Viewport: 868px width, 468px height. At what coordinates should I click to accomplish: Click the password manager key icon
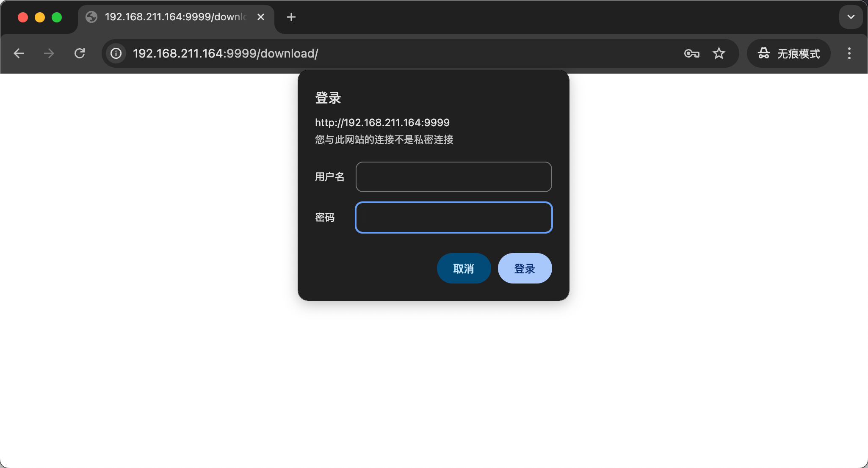(691, 53)
